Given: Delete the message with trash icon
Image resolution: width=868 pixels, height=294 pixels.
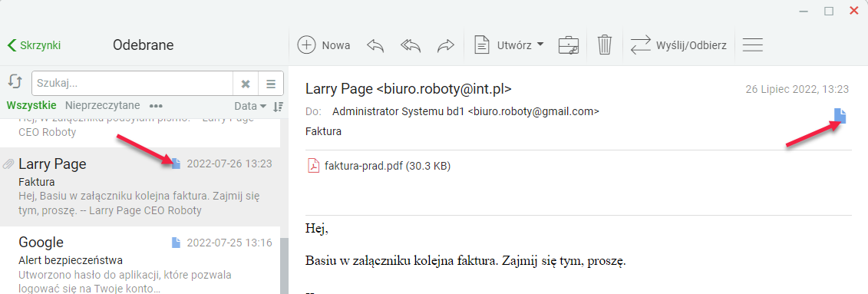Looking at the screenshot, I should [605, 45].
